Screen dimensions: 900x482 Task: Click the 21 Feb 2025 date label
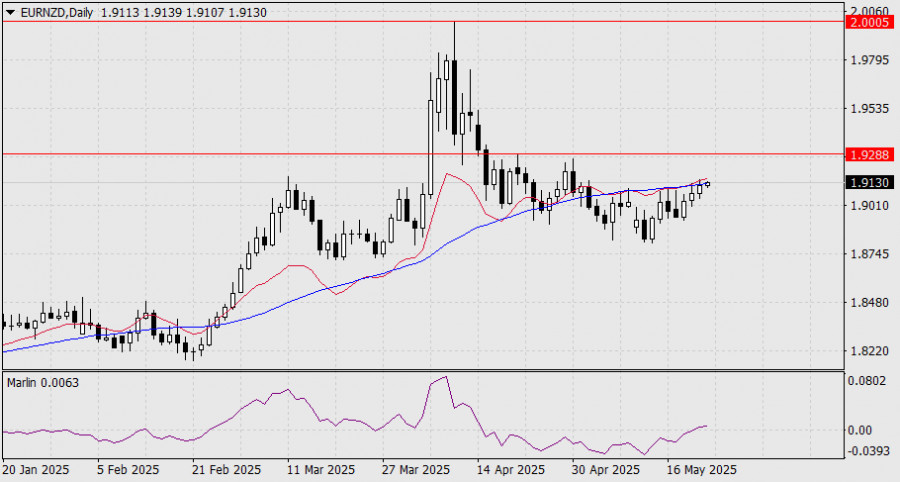(x=227, y=470)
